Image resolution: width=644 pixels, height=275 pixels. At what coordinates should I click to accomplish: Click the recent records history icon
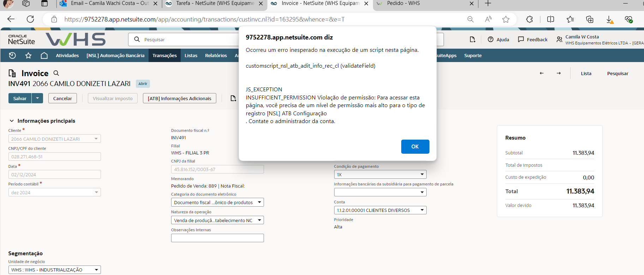tap(12, 55)
